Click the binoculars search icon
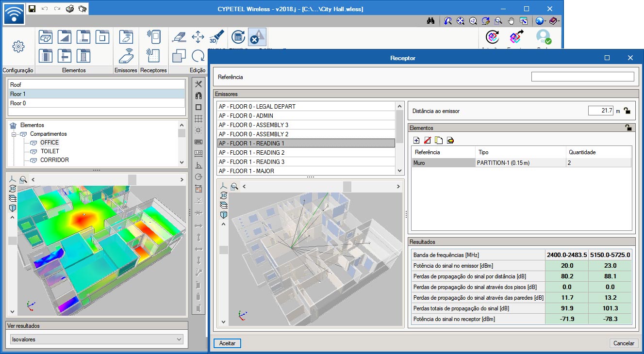 [430, 21]
